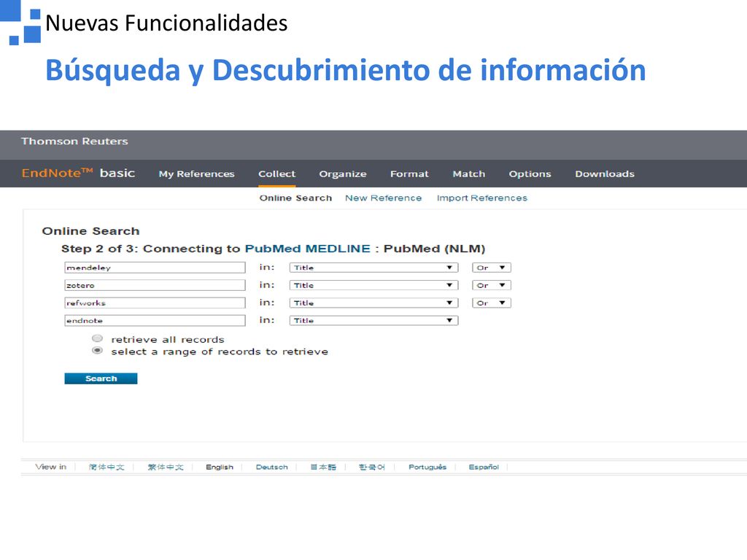747x560 pixels.
Task: Switch language to Traditional Chinese (second language option)
Action: click(x=166, y=467)
